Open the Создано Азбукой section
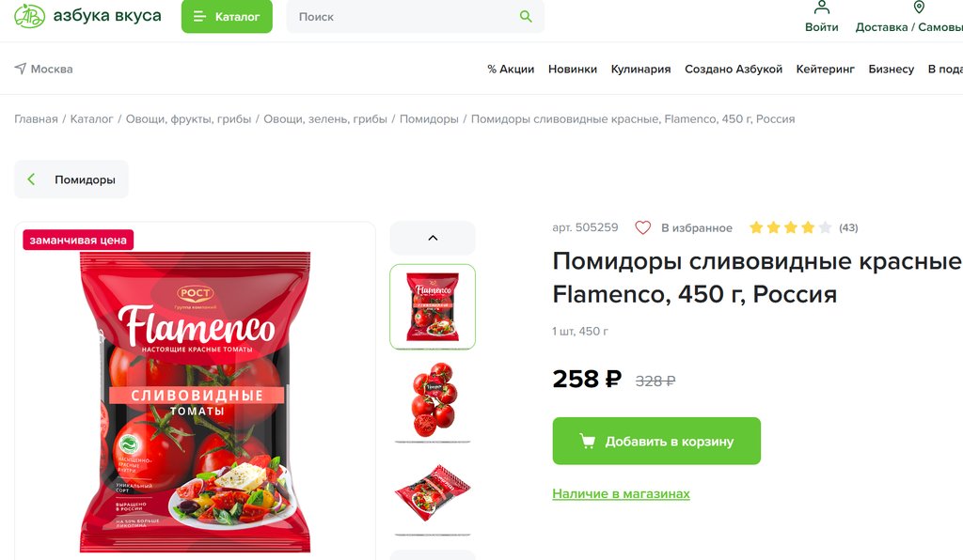 tap(734, 69)
